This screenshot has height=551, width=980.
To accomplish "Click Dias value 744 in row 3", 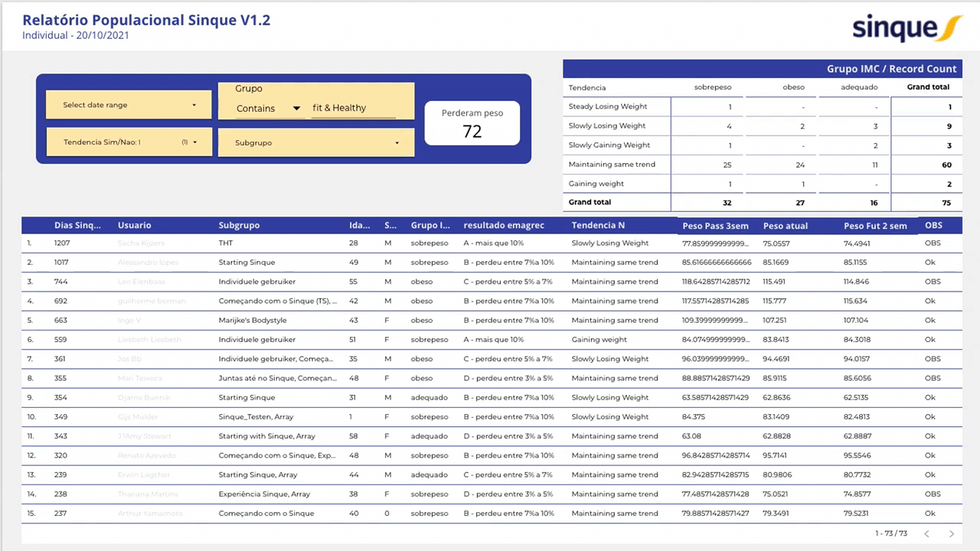I will pyautogui.click(x=60, y=282).
